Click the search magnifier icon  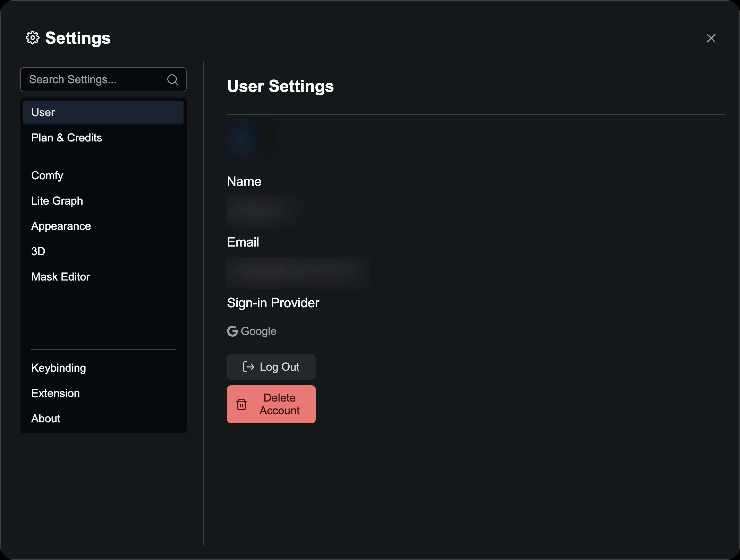pos(173,80)
